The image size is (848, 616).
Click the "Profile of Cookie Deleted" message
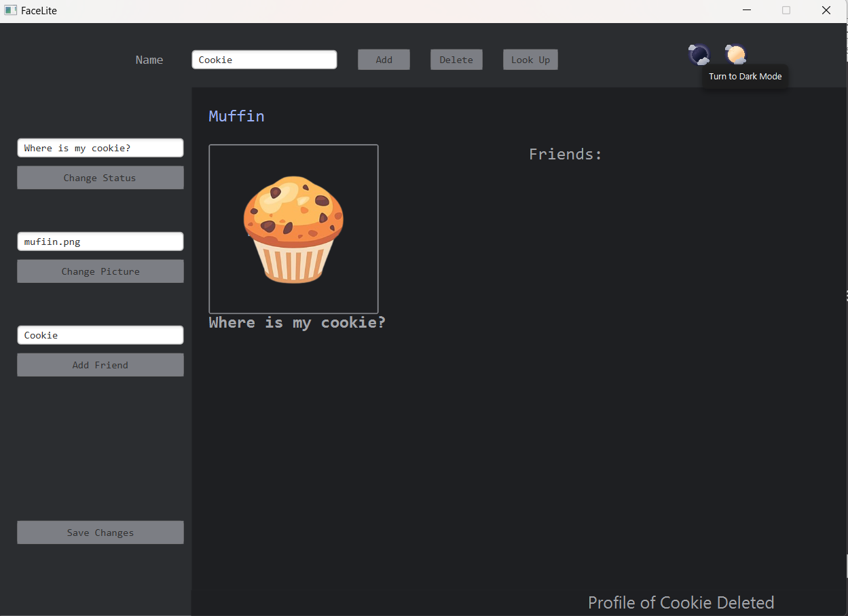coord(680,602)
